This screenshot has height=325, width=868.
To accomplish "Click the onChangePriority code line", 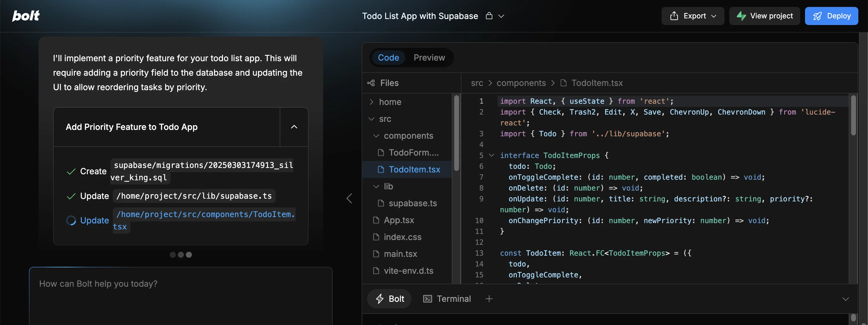I will point(639,220).
